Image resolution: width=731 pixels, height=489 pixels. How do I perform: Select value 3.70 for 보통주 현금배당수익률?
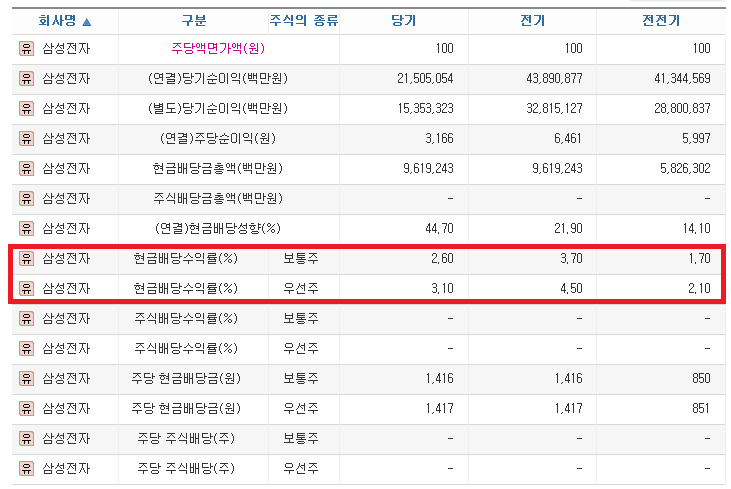[x=571, y=258]
